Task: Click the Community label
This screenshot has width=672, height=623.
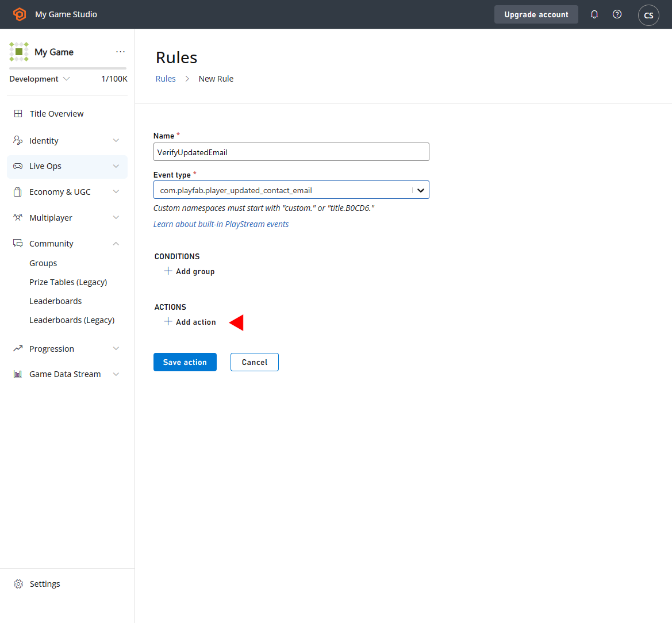Action: click(x=51, y=243)
